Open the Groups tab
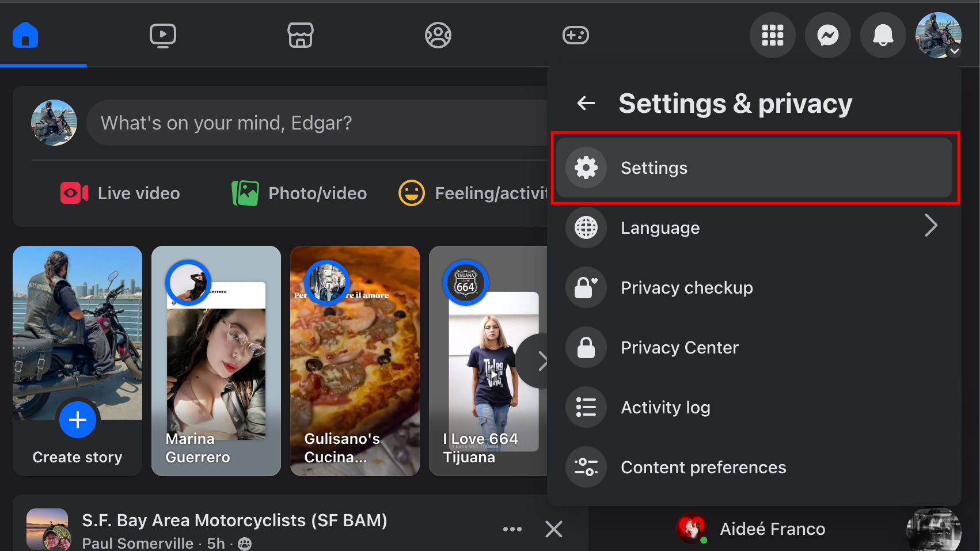The image size is (980, 551). pos(438,35)
